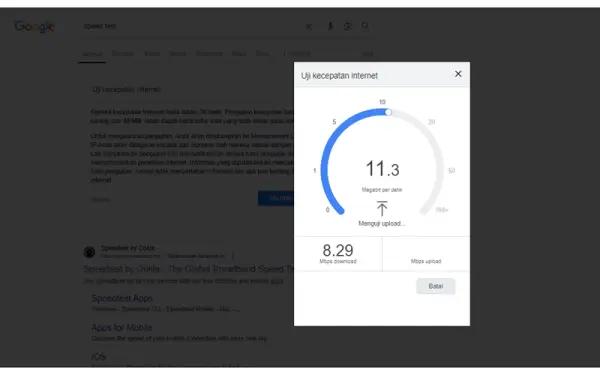This screenshot has height=375, width=600.
Task: Open the Speedtest Apps sublink
Action: 122,298
